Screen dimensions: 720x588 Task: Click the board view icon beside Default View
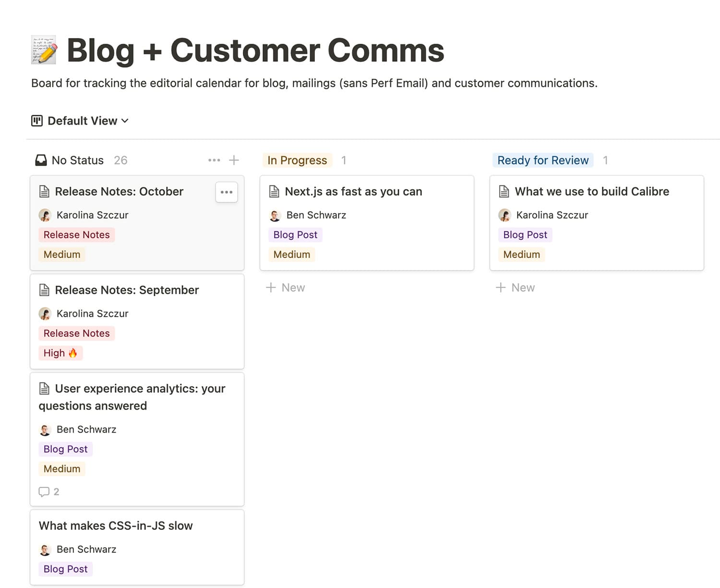coord(36,120)
